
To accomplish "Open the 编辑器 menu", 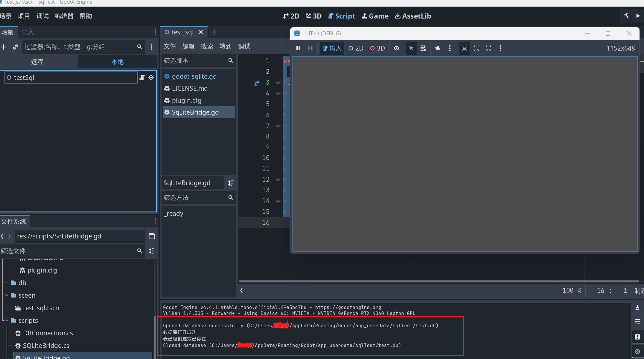I will click(x=64, y=16).
